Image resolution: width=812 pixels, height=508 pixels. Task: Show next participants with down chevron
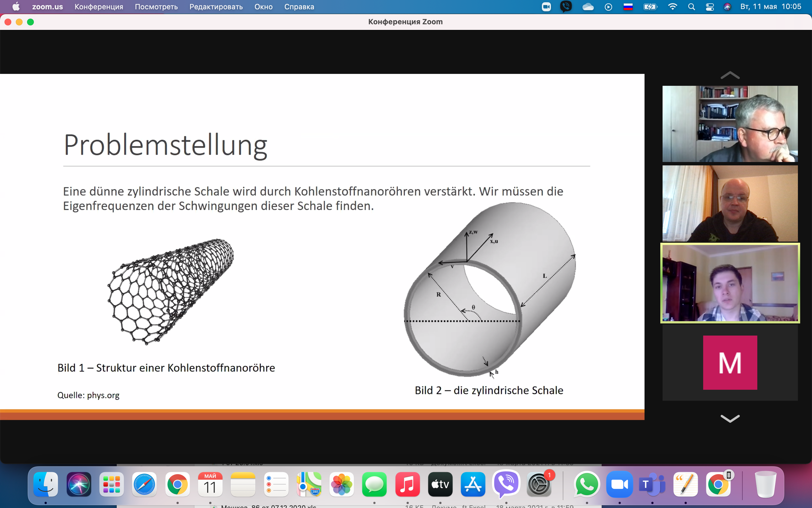(x=730, y=419)
